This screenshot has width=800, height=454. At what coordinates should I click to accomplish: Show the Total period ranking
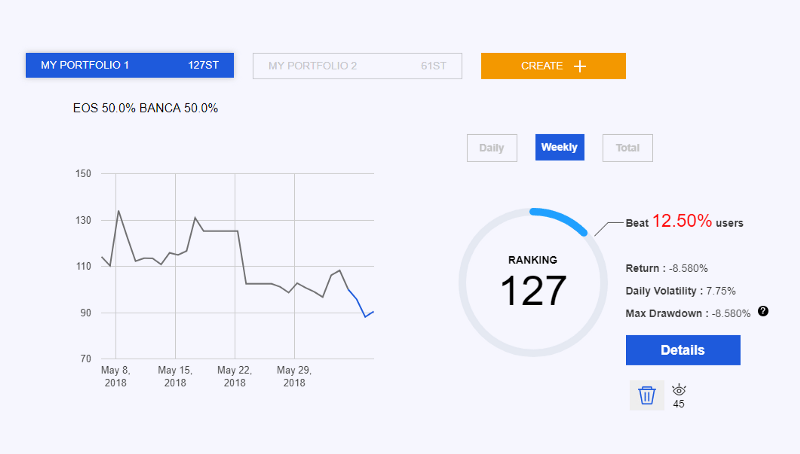pyautogui.click(x=627, y=148)
